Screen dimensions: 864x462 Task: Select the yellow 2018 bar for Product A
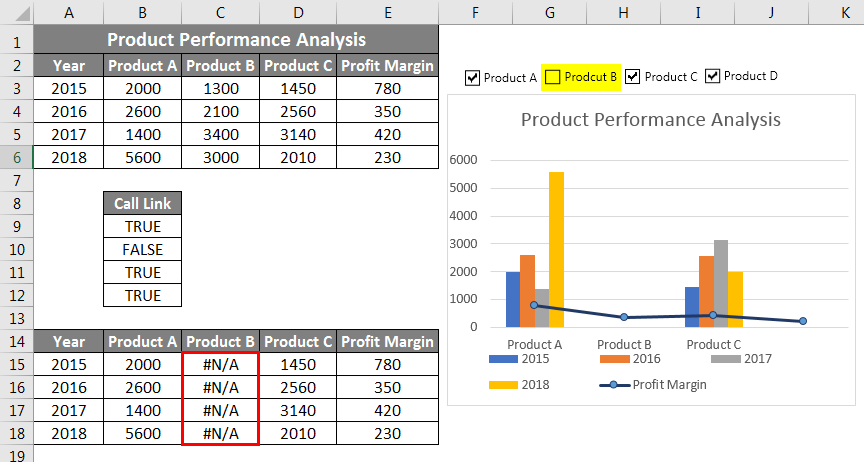click(x=557, y=250)
